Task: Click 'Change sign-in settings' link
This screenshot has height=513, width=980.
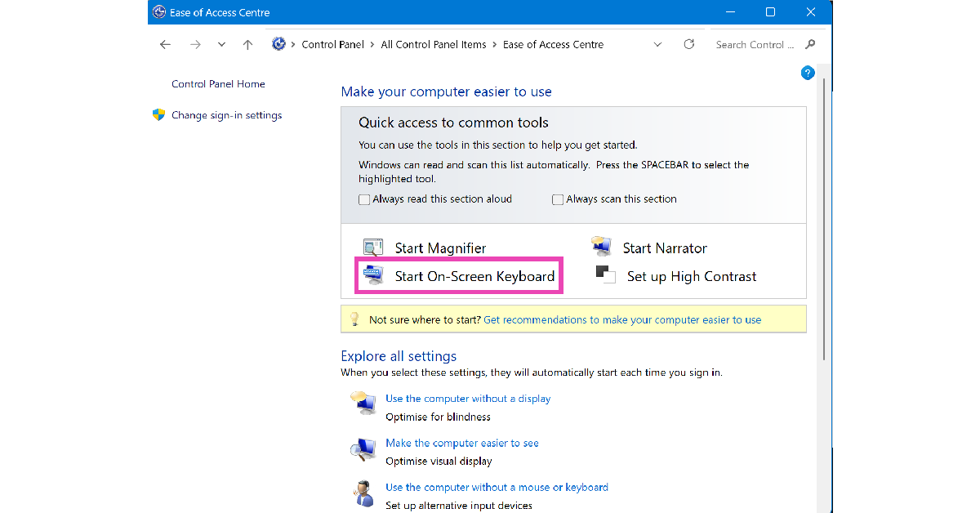Action: click(x=227, y=115)
